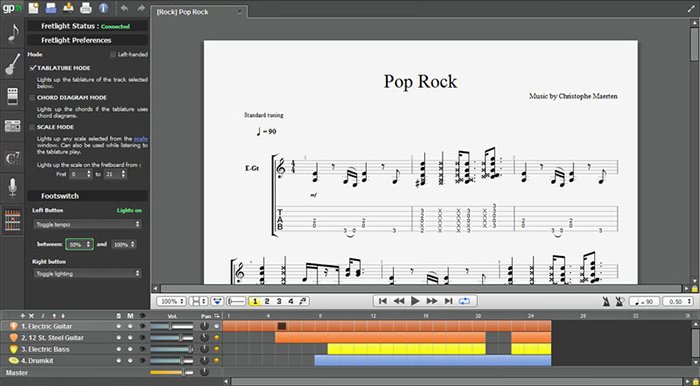Open the Right button Toggle lighting dropdown
700x386 pixels.
pyautogui.click(x=88, y=273)
